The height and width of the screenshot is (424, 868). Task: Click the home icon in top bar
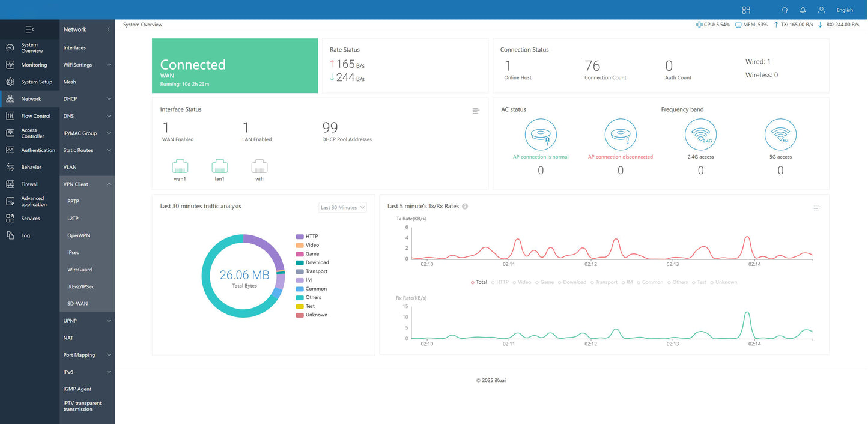pyautogui.click(x=785, y=10)
